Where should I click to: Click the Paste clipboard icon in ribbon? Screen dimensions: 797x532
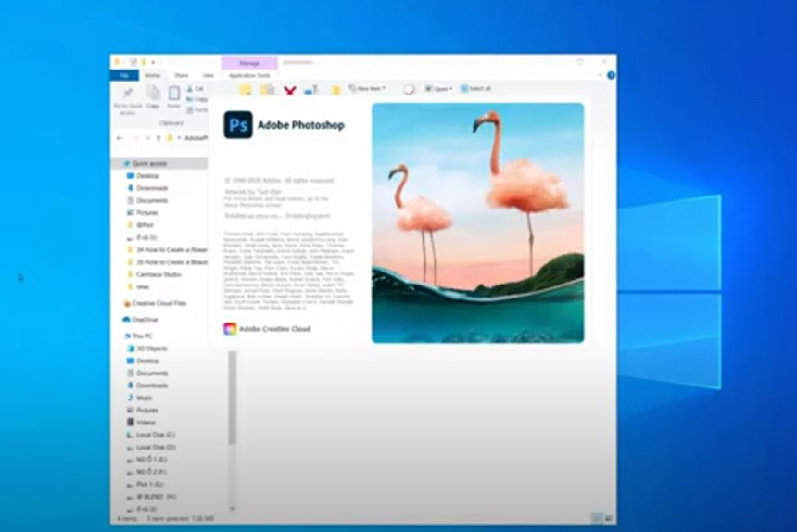point(174,96)
